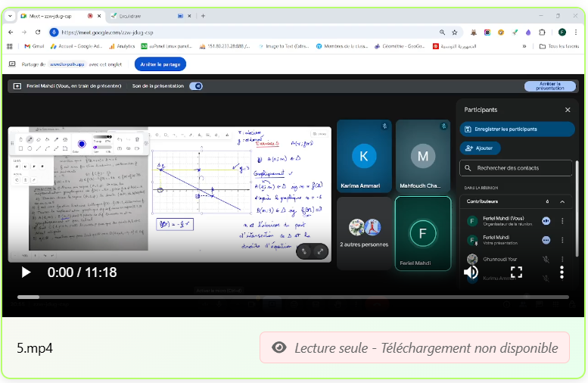This screenshot has height=383, width=588.
Task: Mute the video player volume
Action: 471,272
